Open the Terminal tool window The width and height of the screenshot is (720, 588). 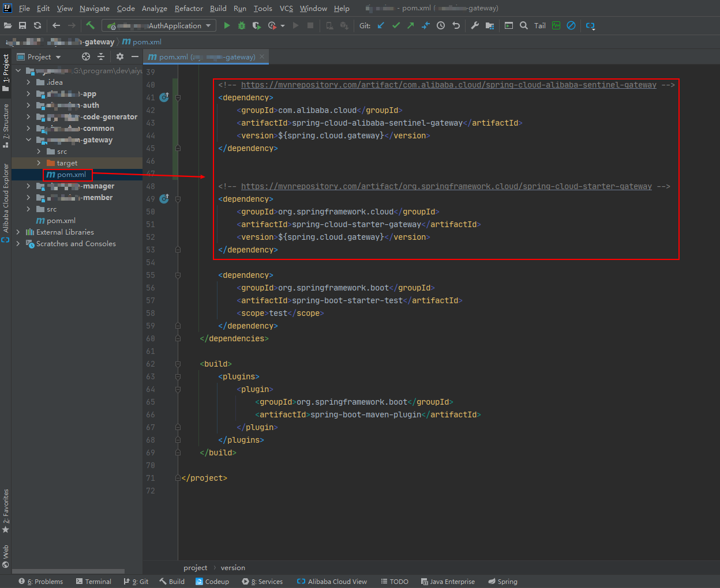coord(93,581)
